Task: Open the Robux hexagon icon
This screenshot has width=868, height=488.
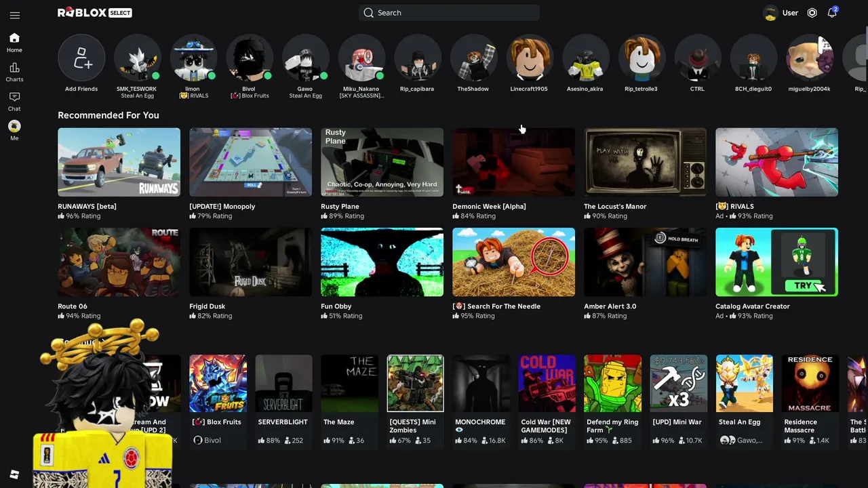Action: 812,13
